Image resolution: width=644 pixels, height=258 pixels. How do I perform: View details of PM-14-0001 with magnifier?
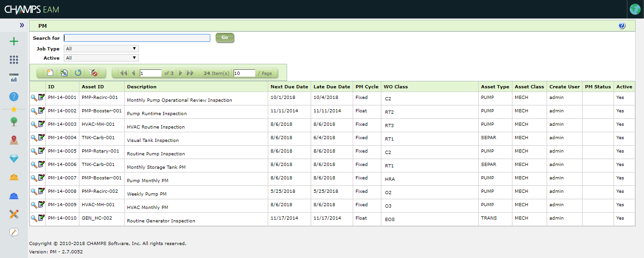pos(34,98)
